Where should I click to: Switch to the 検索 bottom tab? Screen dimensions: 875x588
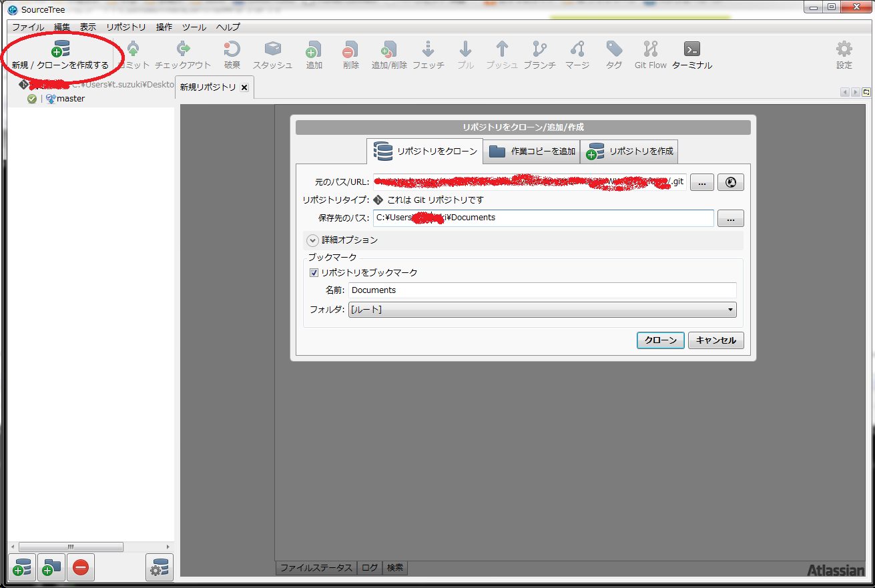click(x=395, y=568)
